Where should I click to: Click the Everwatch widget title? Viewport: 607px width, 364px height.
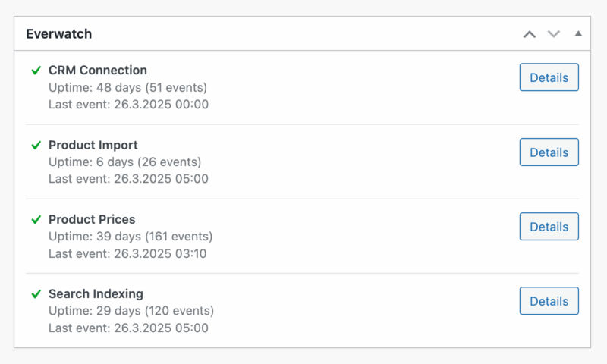(59, 34)
